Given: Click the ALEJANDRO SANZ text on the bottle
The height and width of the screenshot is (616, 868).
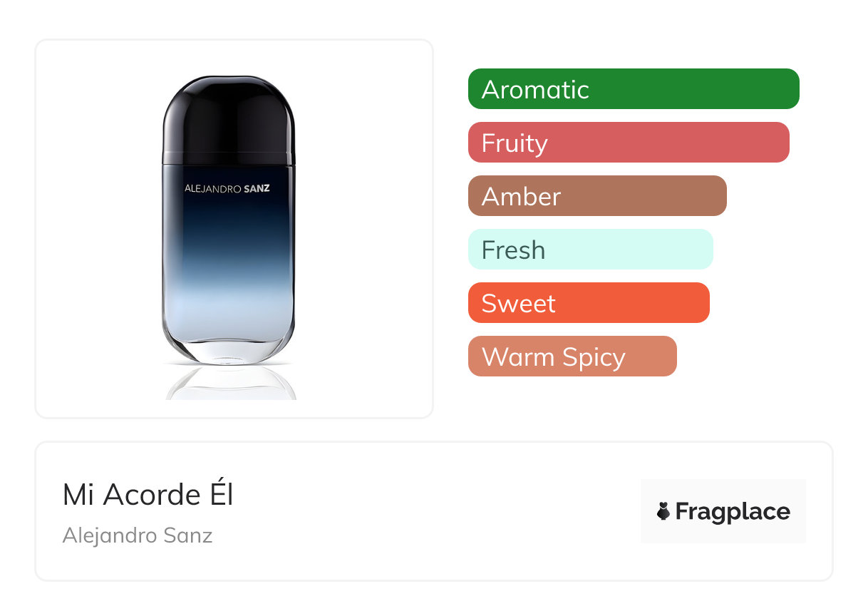Looking at the screenshot, I should click(x=227, y=189).
